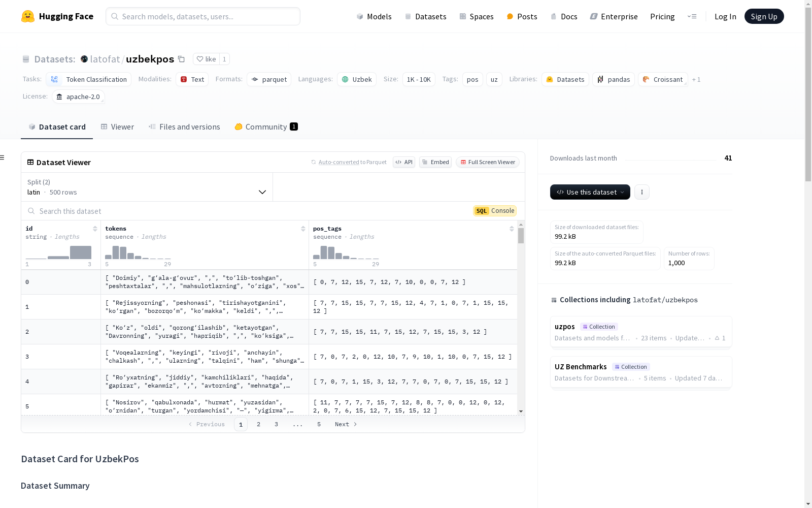Click the tokens column length histogram
The height and width of the screenshot is (508, 812).
click(x=138, y=252)
